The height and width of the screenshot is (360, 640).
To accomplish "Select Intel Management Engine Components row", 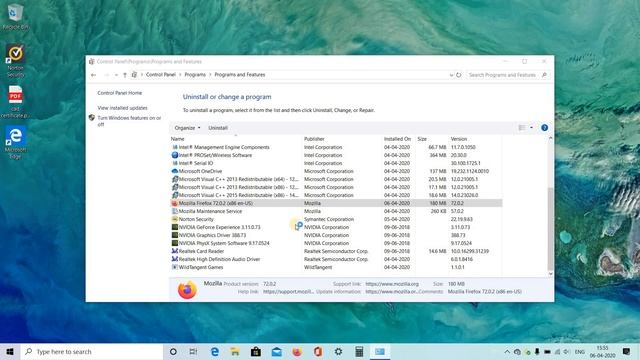I will pyautogui.click(x=336, y=147).
